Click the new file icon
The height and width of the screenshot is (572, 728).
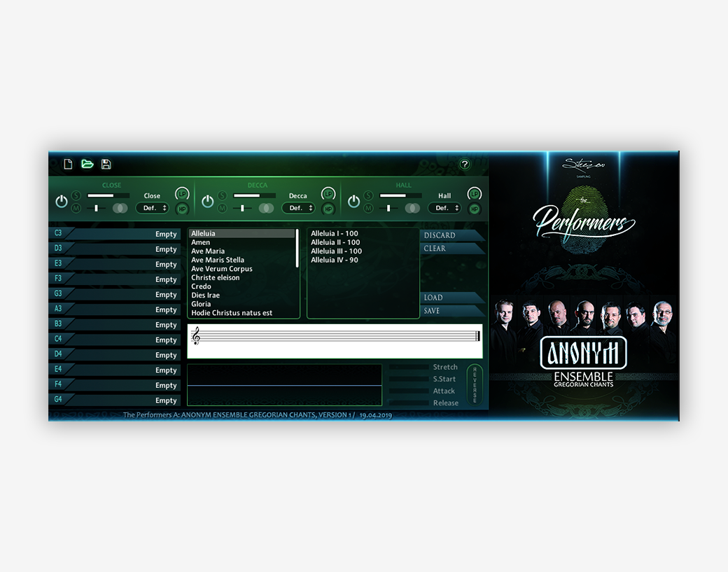coord(69,164)
